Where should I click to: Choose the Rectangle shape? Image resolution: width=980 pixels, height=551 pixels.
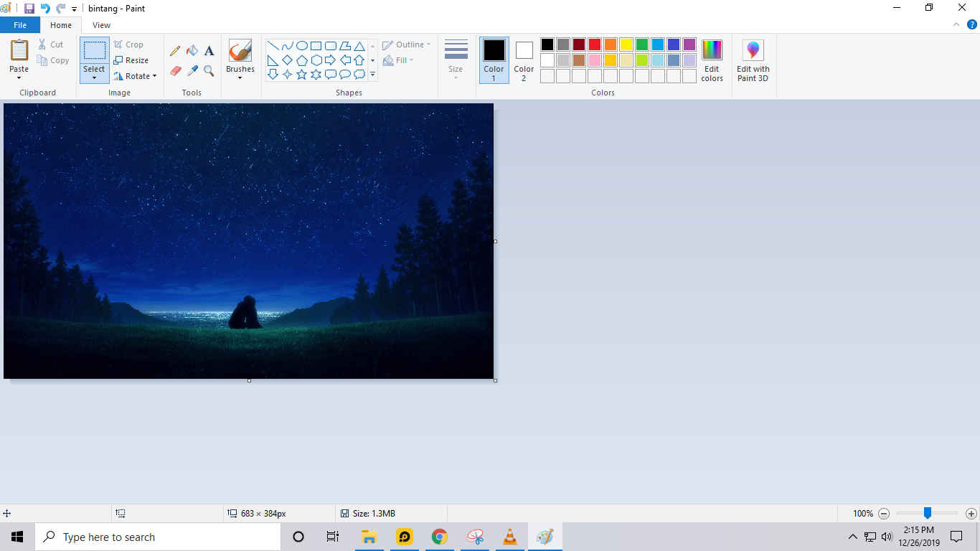point(316,46)
